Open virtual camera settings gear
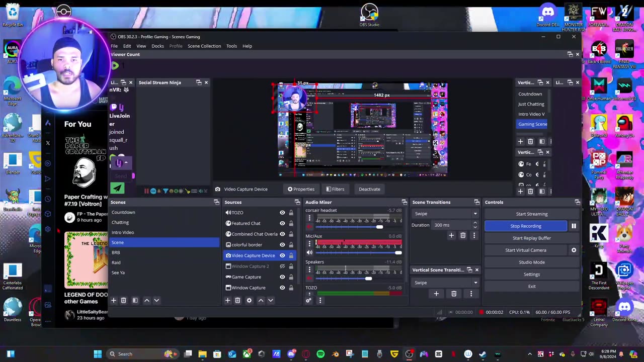Viewport: 644px width, 362px height. coord(574,250)
